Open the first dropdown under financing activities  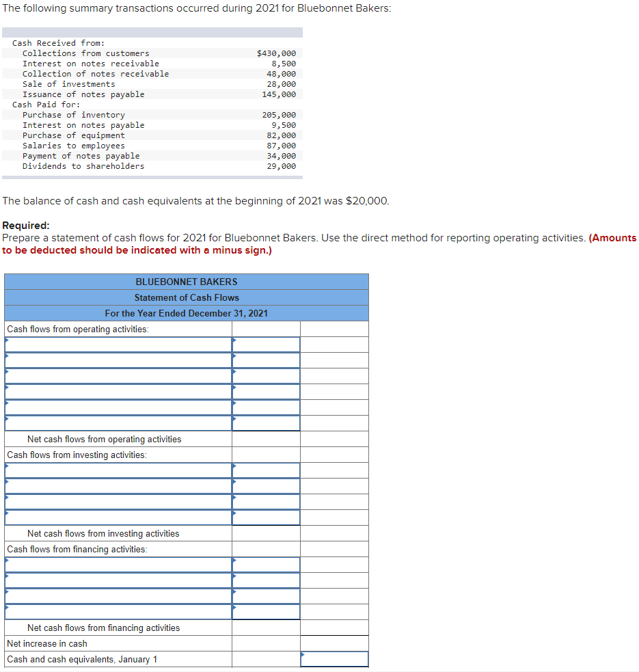click(118, 565)
